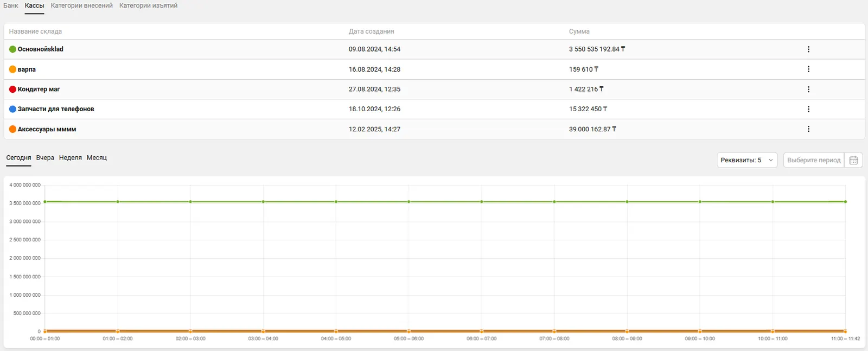Image resolution: width=868 pixels, height=351 pixels.
Task: Click the green line's final point at 11:00 – 11:42
Action: pos(845,202)
